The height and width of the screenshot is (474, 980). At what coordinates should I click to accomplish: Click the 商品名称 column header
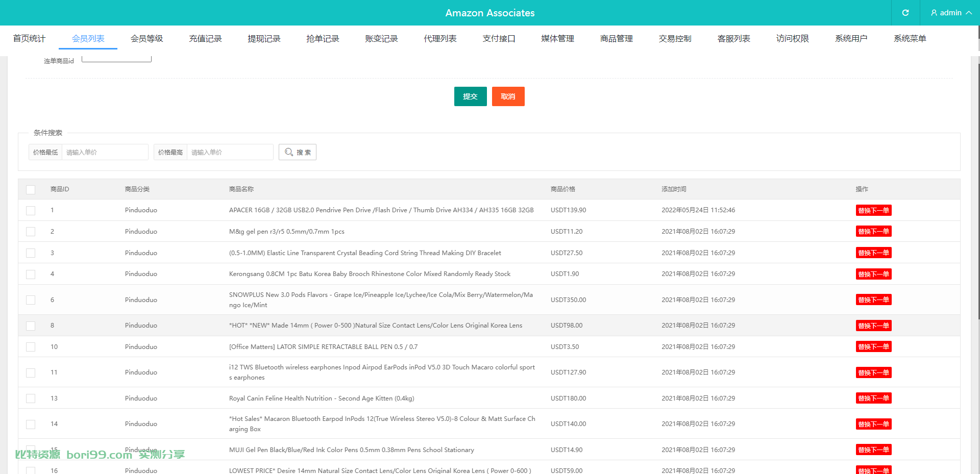point(241,189)
